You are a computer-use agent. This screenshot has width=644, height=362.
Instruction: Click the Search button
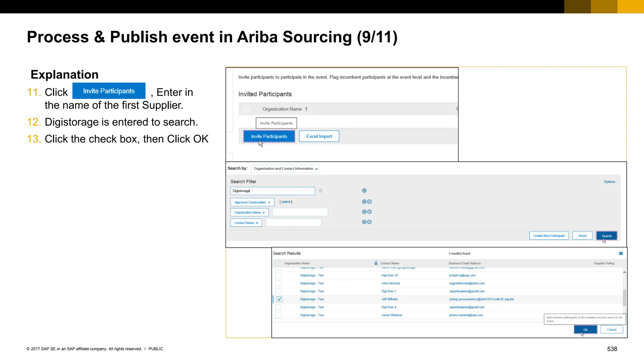(x=607, y=236)
